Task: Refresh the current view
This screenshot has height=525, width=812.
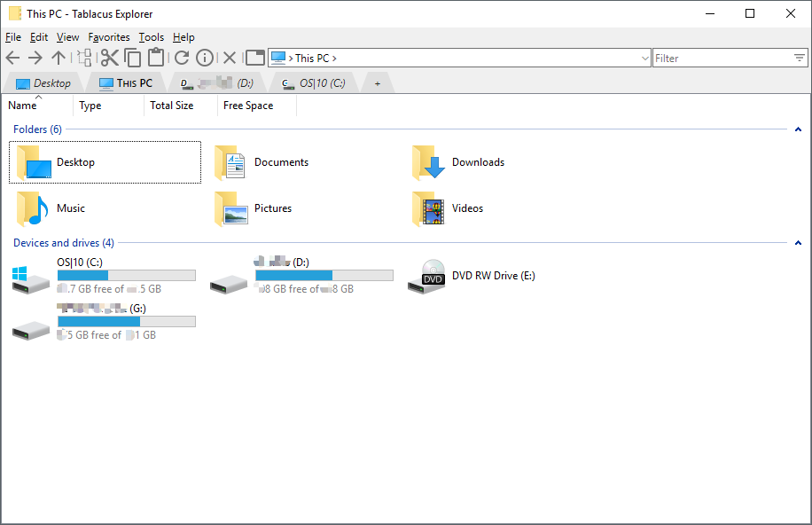Action: [181, 58]
